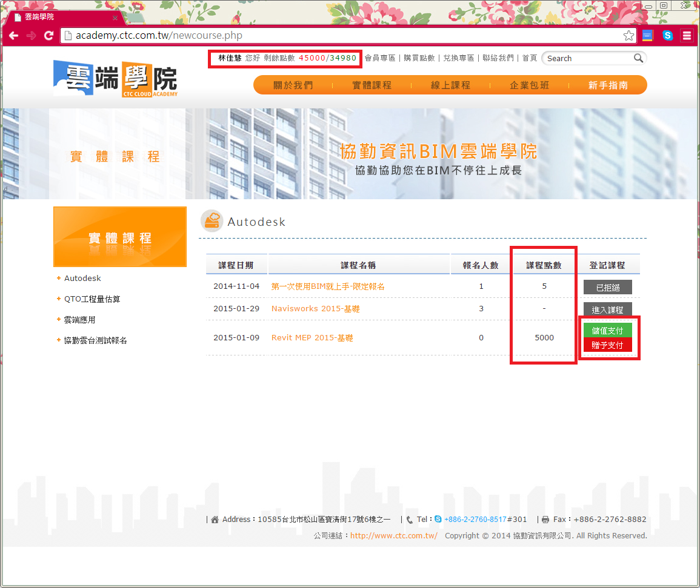Screen dimensions: 700x588
Task: Open the Chrome hamburger menu
Action: click(x=687, y=36)
